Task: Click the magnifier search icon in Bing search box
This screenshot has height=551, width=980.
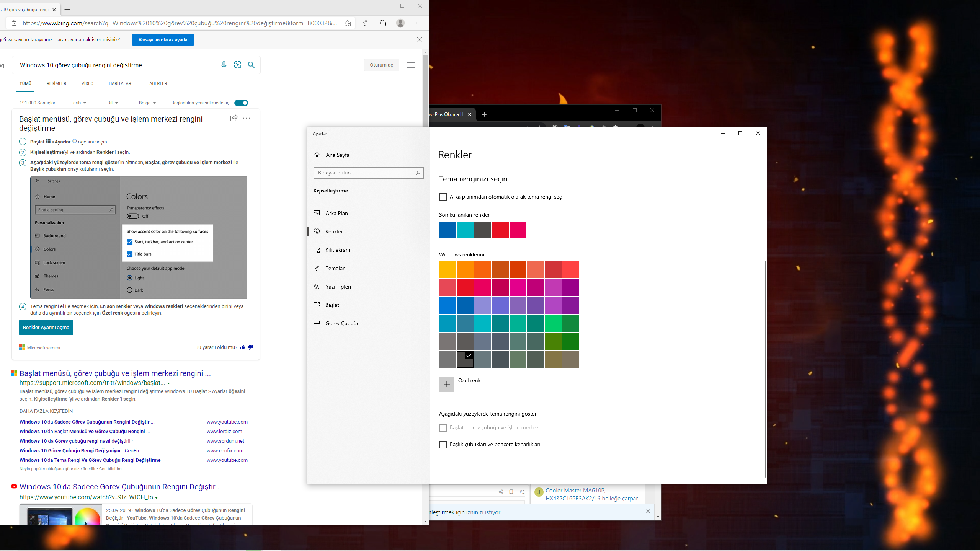Action: point(252,65)
